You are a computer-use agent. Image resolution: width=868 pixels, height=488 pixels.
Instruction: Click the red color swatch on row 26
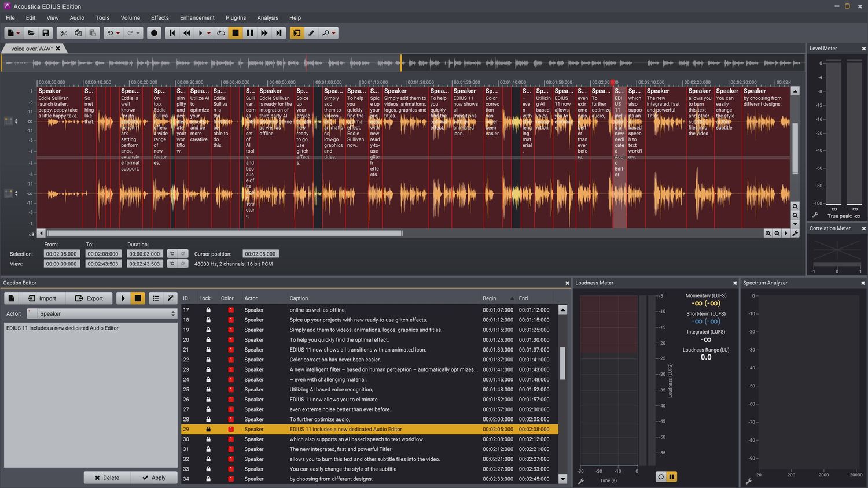coord(230,400)
